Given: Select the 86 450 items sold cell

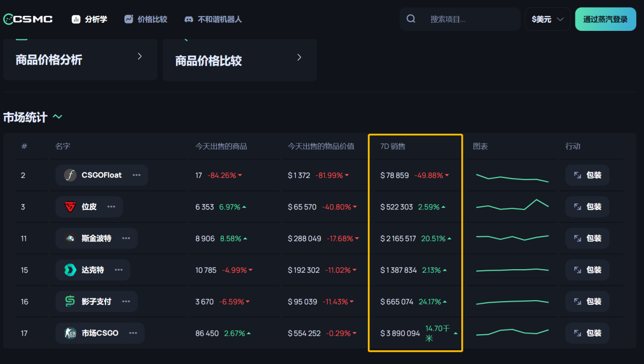Looking at the screenshot, I should 207,333.
